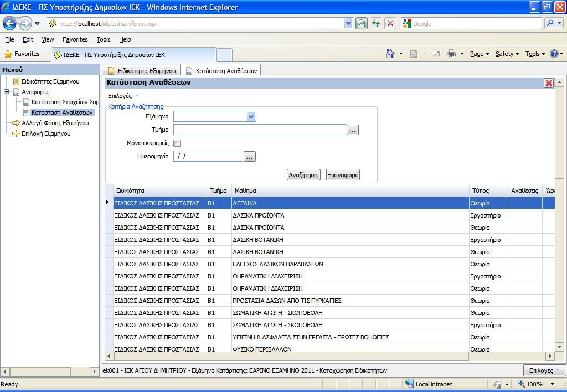The height and width of the screenshot is (392, 567).
Task: Switch to the Κατάσταση Αναθέσεων tab
Action: 221,71
